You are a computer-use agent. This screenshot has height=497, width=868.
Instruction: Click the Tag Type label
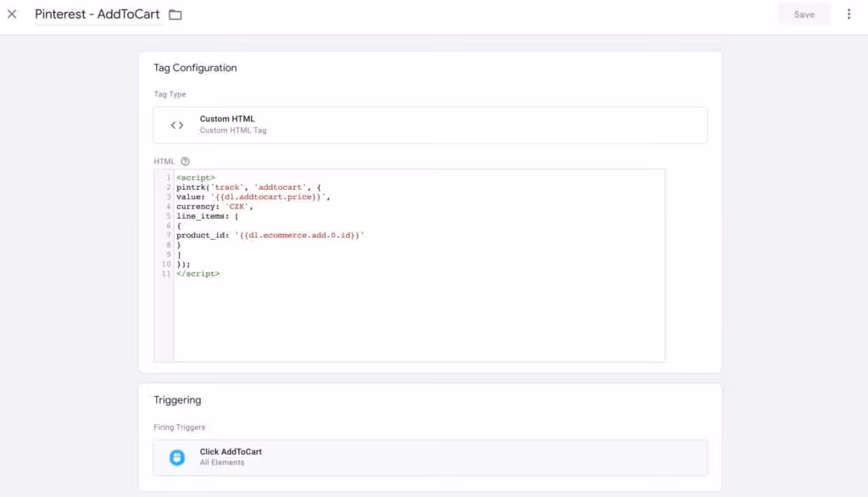pyautogui.click(x=170, y=94)
